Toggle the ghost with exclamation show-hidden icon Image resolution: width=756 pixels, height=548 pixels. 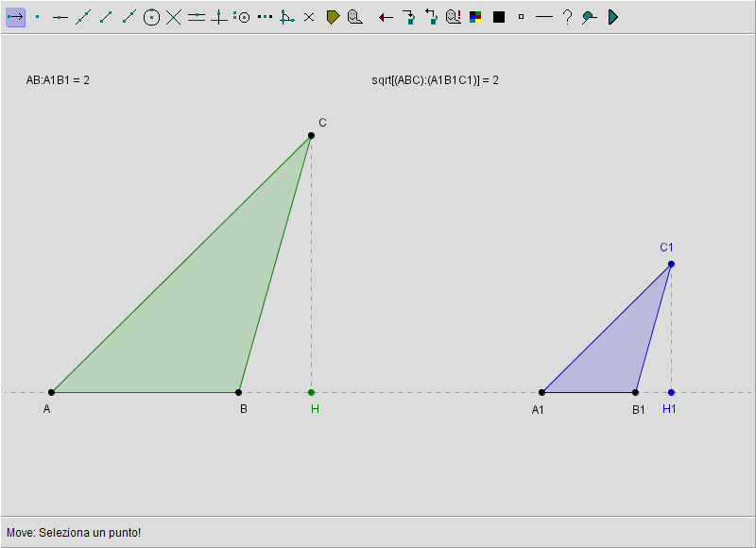click(x=454, y=17)
